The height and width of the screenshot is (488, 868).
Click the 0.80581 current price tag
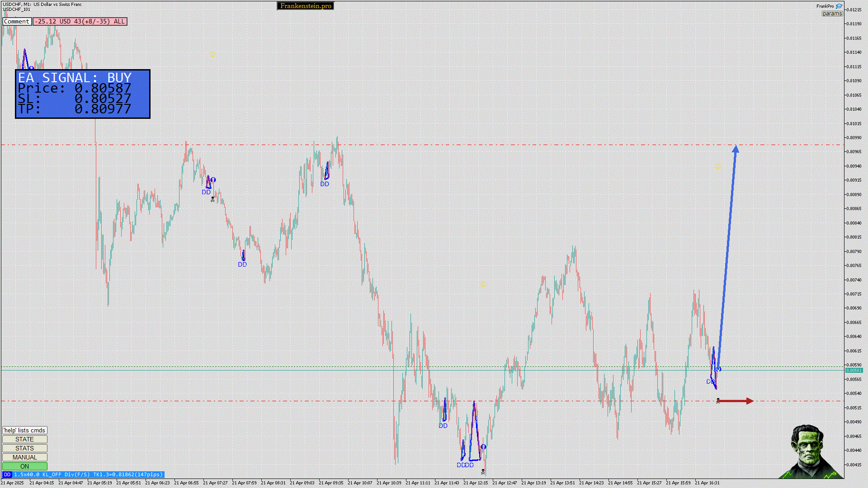click(854, 370)
